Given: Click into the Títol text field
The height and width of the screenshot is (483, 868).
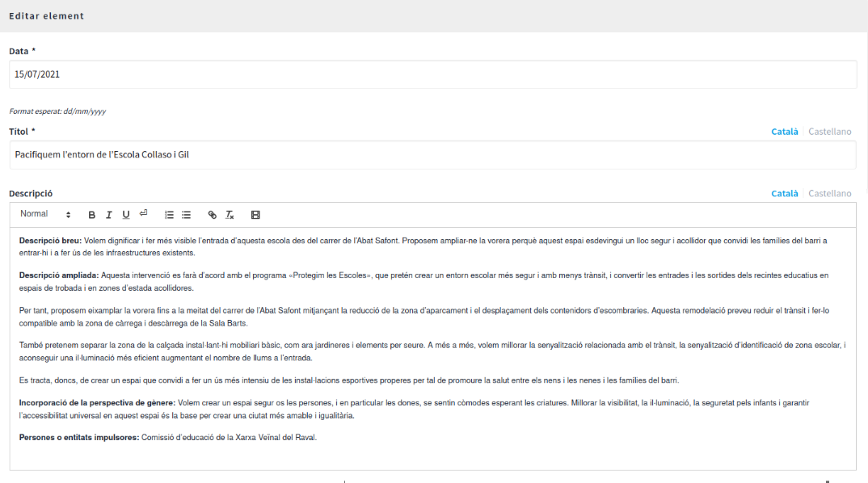Looking at the screenshot, I should point(432,155).
